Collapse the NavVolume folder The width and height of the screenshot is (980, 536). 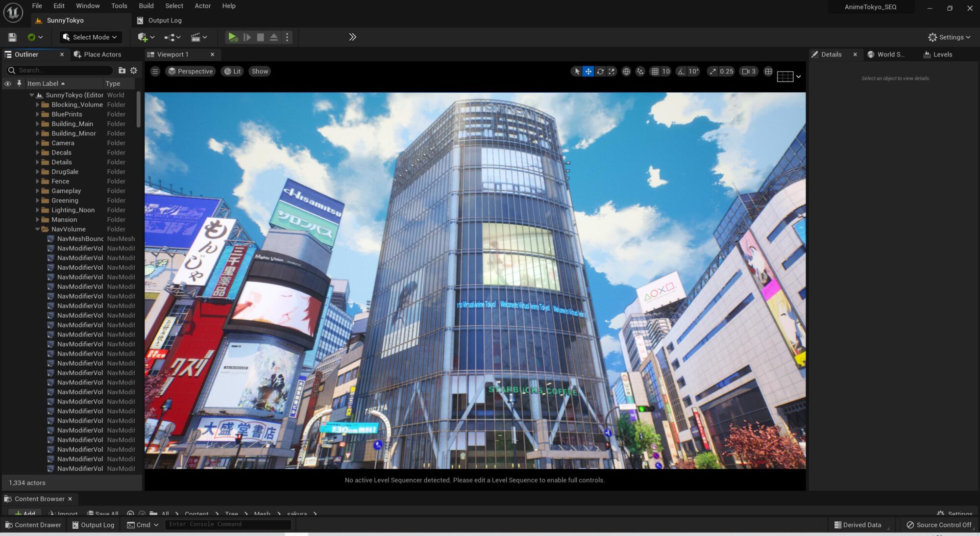[x=37, y=229]
